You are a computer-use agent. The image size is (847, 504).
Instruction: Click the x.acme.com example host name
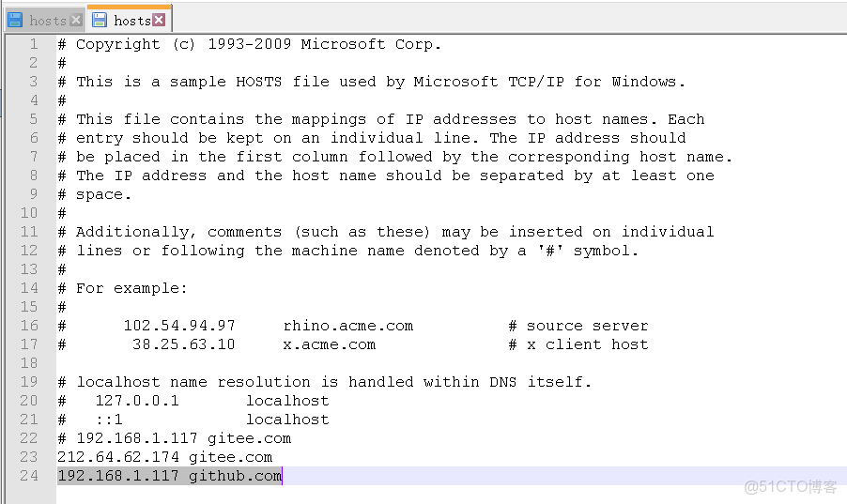(329, 344)
